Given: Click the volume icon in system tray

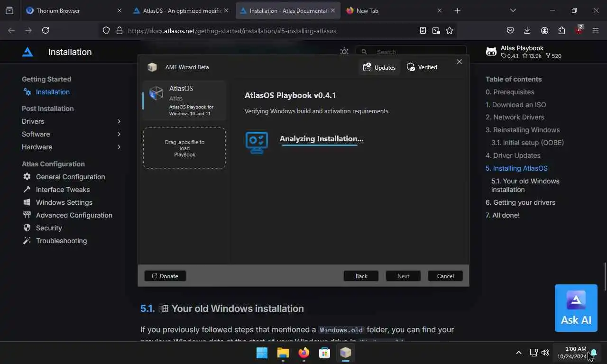Looking at the screenshot, I should 545,353.
